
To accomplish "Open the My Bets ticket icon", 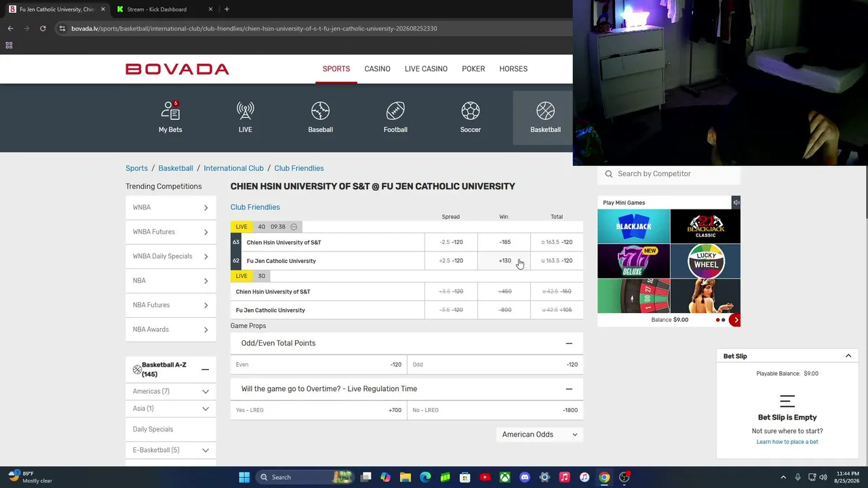I will [170, 111].
